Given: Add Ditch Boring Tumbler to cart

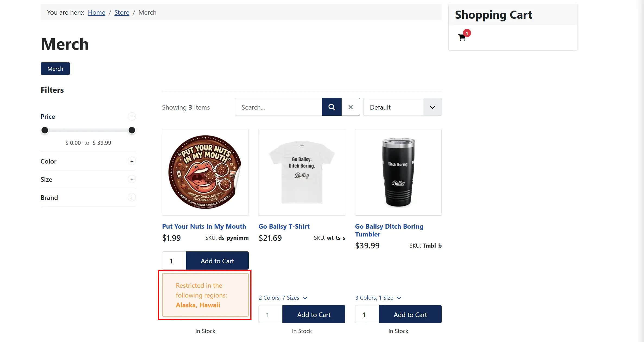Looking at the screenshot, I should pos(410,315).
